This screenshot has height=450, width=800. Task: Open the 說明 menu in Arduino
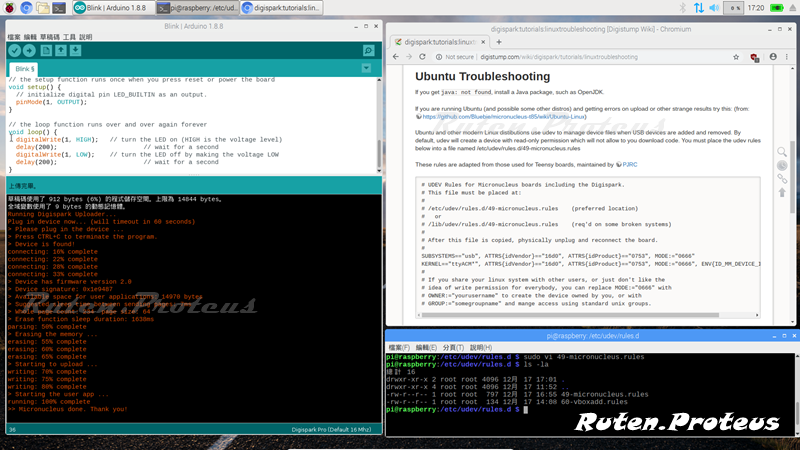86,37
